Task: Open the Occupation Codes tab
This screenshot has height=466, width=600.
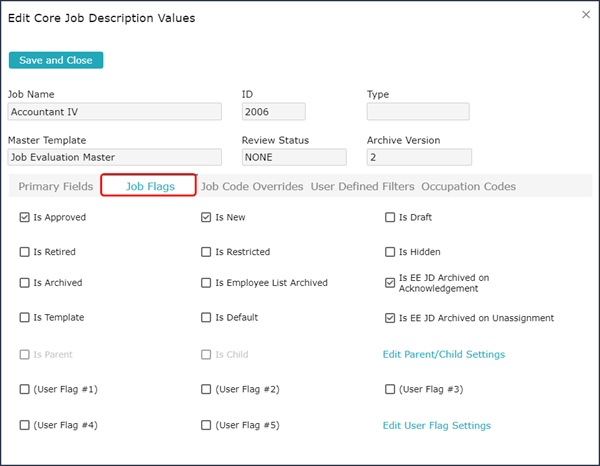Action: click(468, 186)
